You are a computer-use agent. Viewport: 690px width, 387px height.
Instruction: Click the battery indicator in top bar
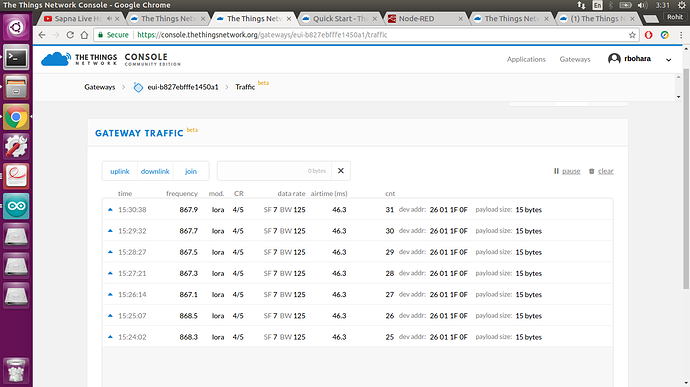coord(625,5)
